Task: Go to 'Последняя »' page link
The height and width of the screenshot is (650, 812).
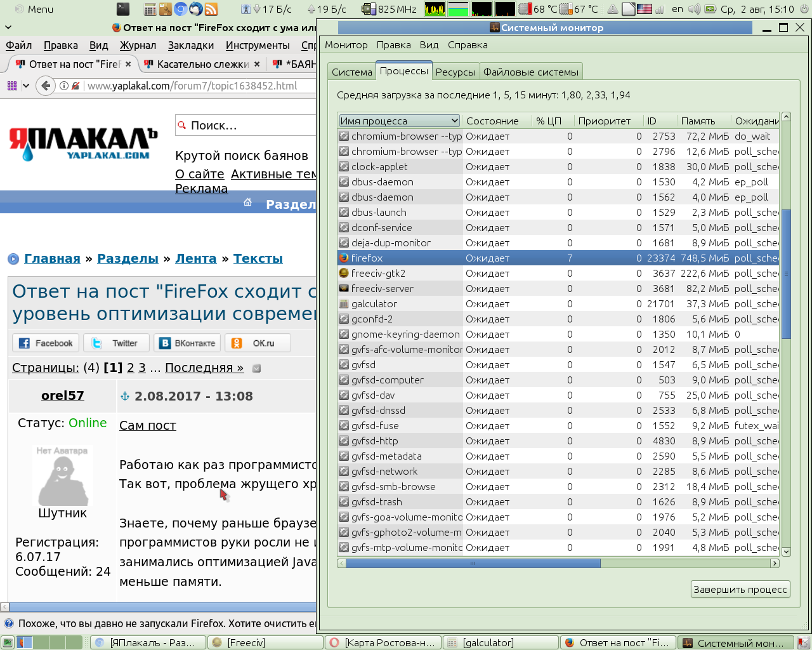Action: [x=204, y=368]
